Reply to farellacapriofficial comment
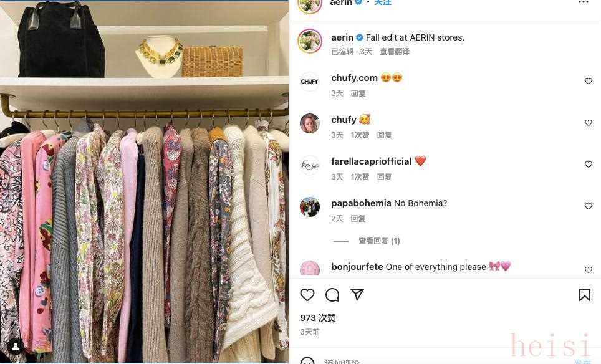This screenshot has width=601, height=364. point(384,176)
